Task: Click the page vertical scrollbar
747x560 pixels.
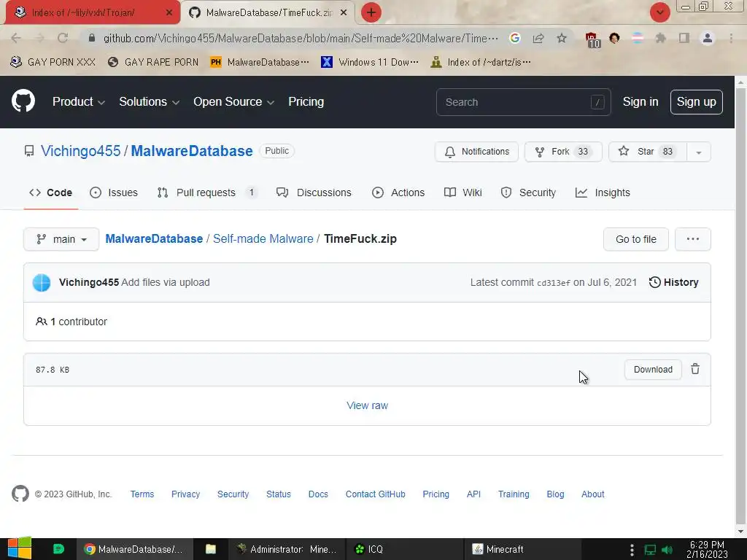Action: click(740, 305)
